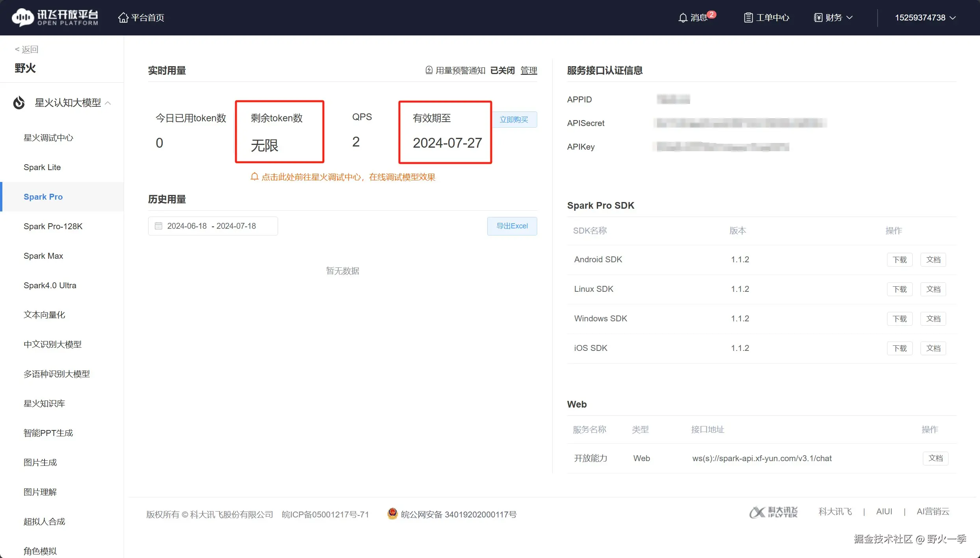Download the Android SDK

pos(900,260)
